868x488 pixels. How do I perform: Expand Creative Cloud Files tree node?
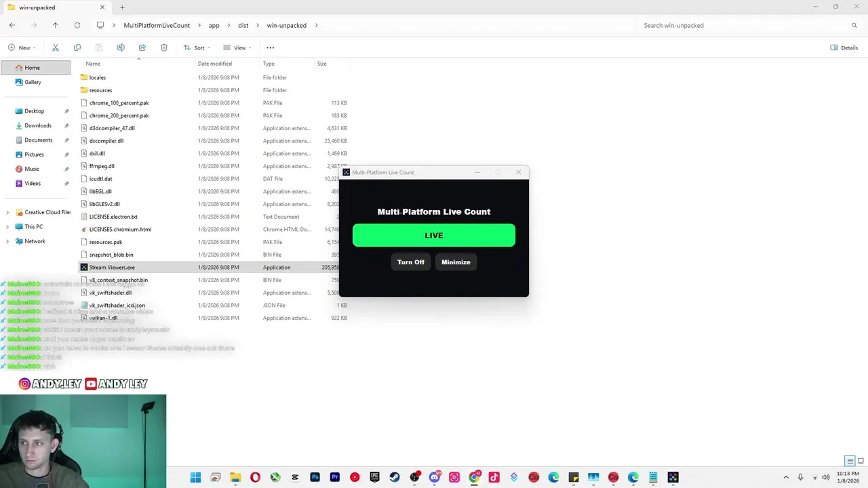click(7, 212)
